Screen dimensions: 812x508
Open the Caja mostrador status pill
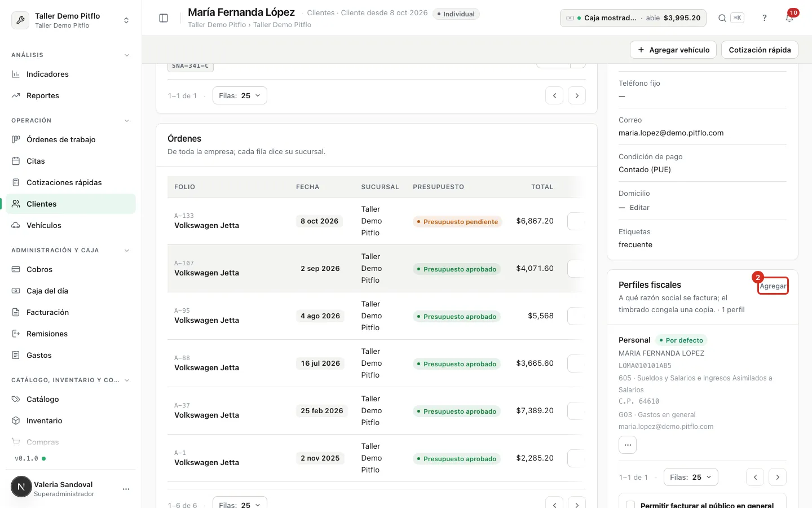(x=634, y=18)
